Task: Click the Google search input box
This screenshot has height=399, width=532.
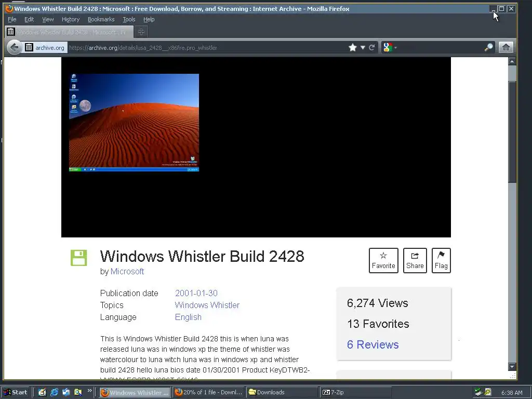Action: (441, 47)
